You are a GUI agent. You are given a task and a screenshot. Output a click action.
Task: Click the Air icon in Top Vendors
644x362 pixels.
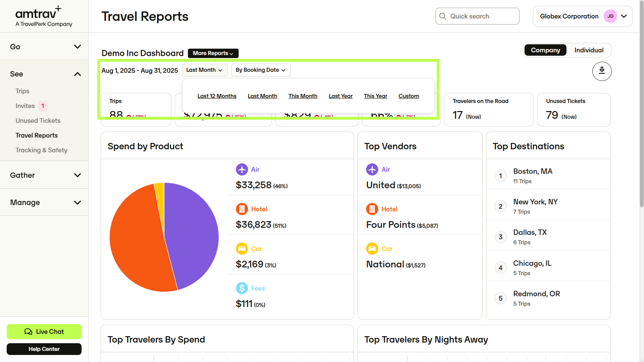point(372,169)
